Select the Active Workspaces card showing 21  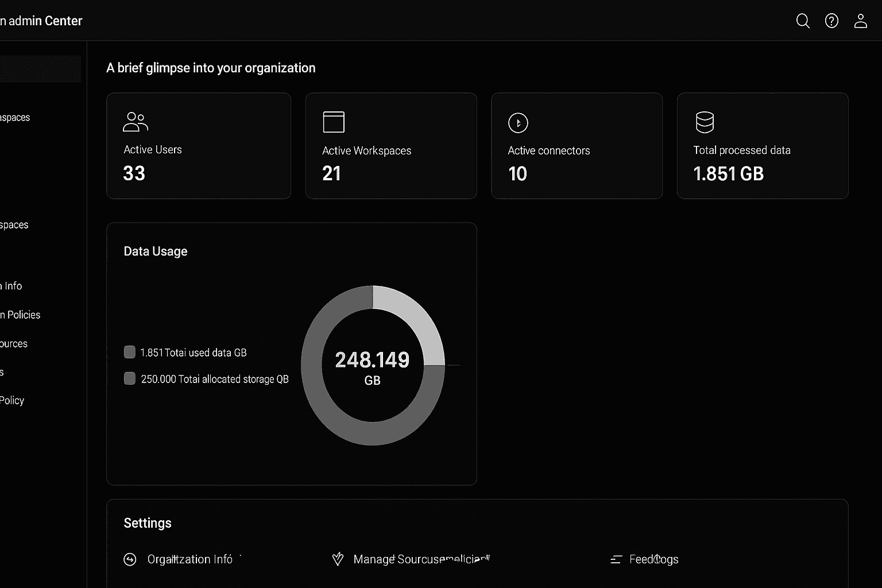coord(391,146)
